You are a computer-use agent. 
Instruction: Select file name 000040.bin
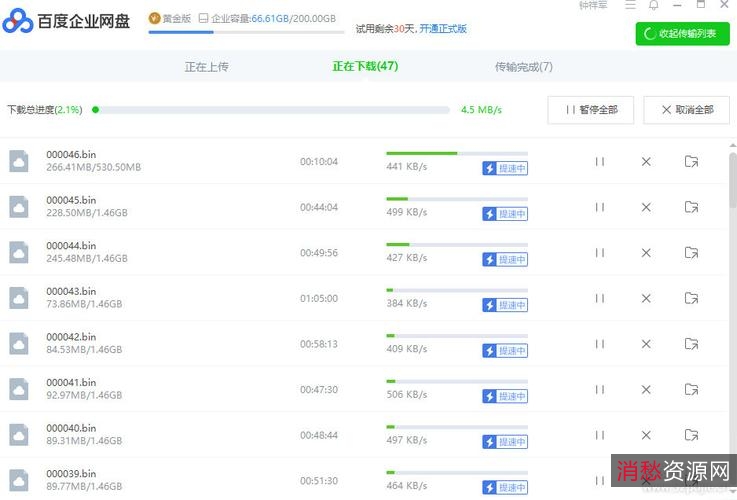point(71,428)
